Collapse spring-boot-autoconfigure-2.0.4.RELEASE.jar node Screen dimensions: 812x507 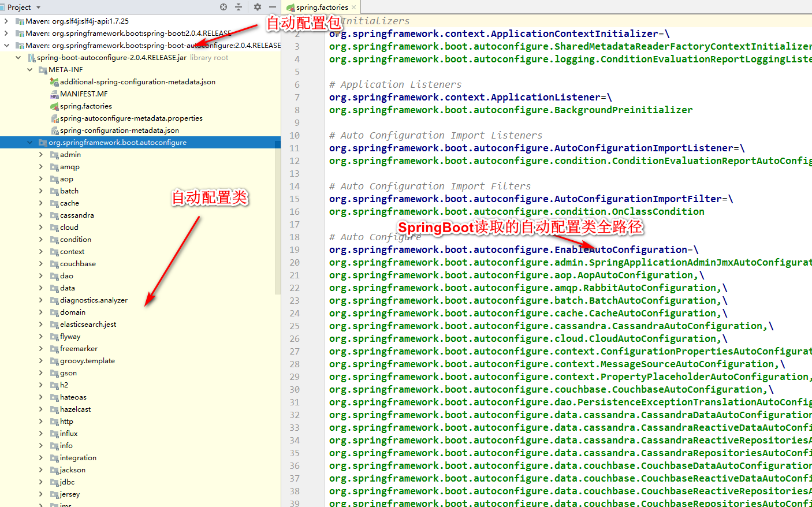click(x=18, y=57)
